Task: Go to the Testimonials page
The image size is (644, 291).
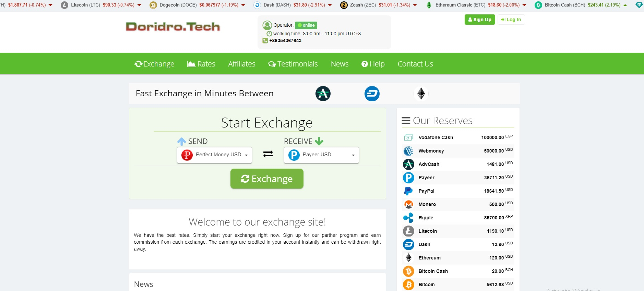Action: (293, 64)
